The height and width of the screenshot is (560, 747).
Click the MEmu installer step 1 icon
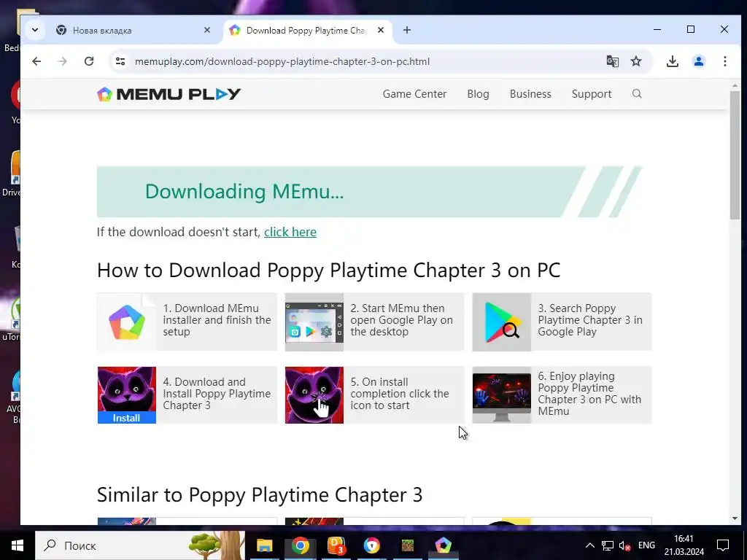coord(127,322)
